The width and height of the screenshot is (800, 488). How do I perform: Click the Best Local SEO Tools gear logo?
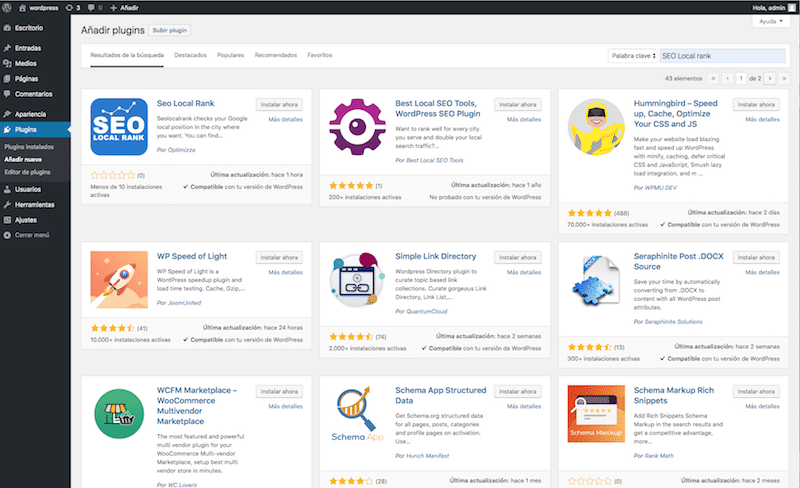click(x=357, y=127)
